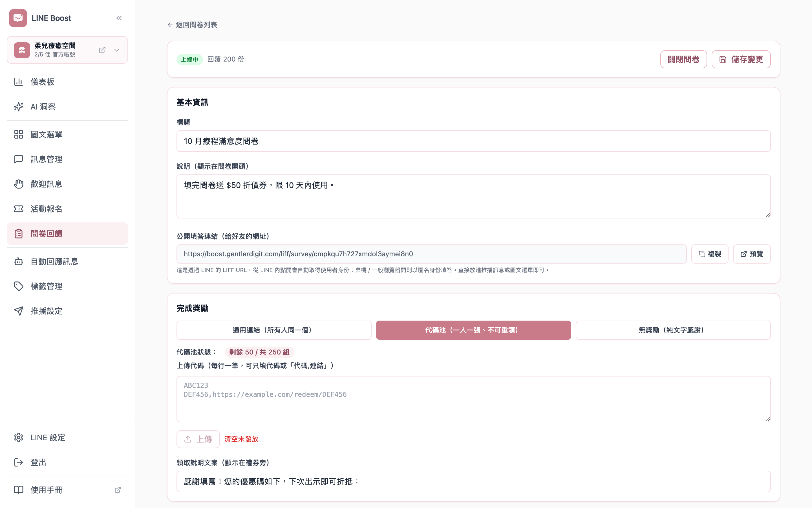812x508 pixels.
Task: Click the 上傳 upload button
Action: [198, 439]
